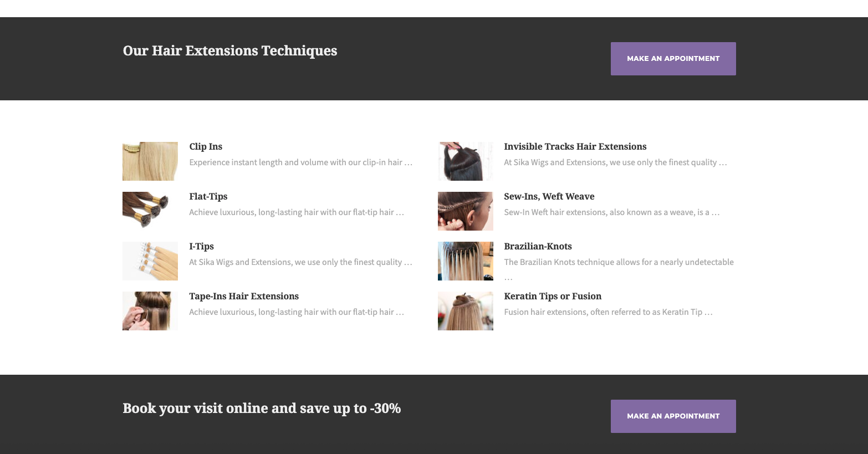Open the Invisible Tracks thumbnail image
The width and height of the screenshot is (868, 454).
[x=465, y=161]
